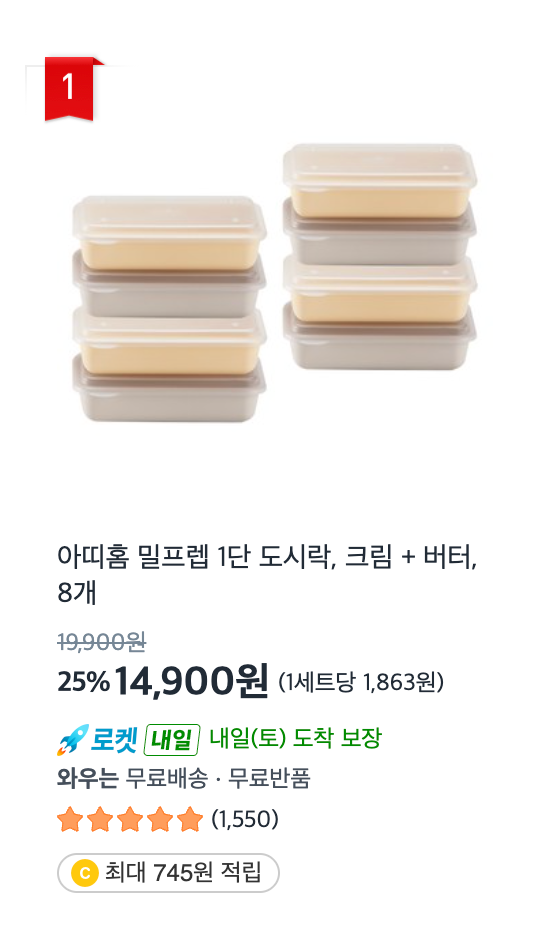Click the first orange rating star
This screenshot has height=936, width=550.
70,819
